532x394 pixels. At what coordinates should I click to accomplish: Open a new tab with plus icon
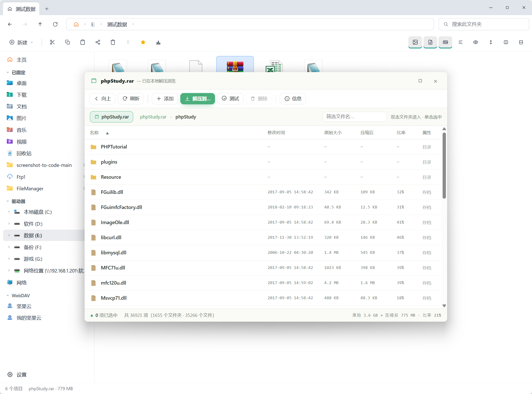tap(47, 9)
